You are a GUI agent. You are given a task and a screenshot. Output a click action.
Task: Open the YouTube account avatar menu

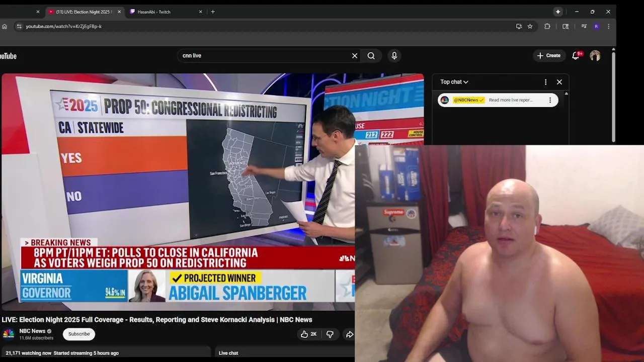595,56
